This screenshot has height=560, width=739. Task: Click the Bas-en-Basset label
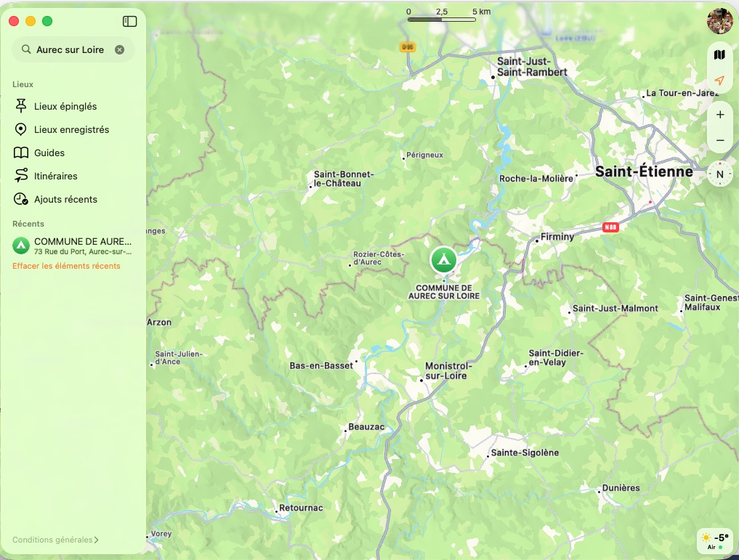tap(321, 366)
